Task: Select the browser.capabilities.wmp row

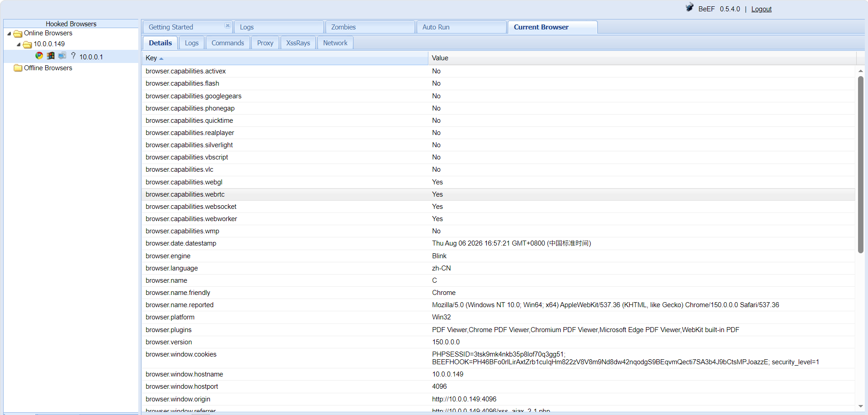Action: pyautogui.click(x=499, y=231)
